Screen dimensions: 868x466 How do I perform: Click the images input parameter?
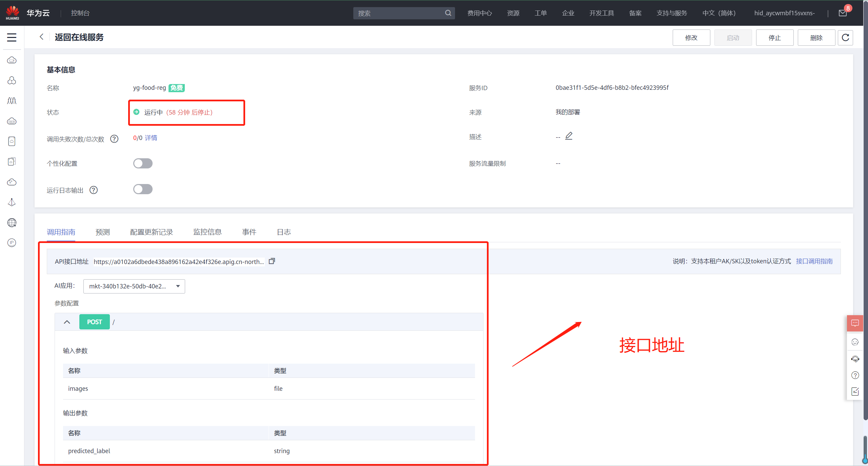tap(78, 389)
